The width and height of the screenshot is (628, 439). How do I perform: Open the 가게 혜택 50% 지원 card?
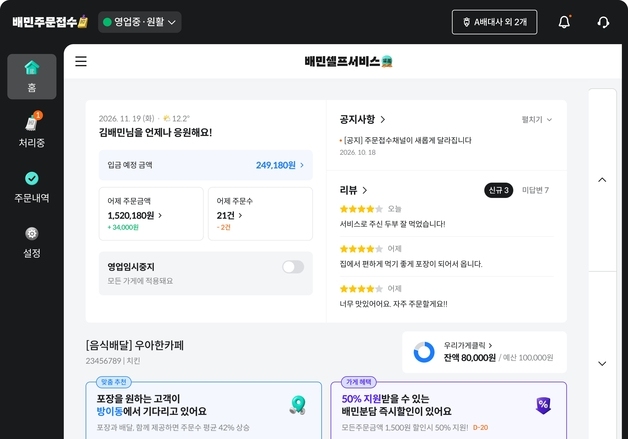tap(448, 410)
